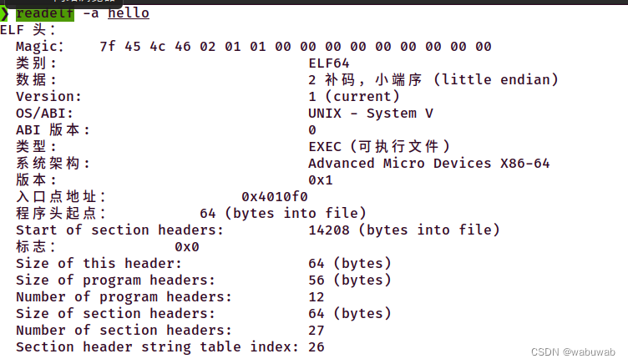The height and width of the screenshot is (364, 628).
Task: Click Advanced Micro Devices X86-64 text
Action: coord(429,164)
